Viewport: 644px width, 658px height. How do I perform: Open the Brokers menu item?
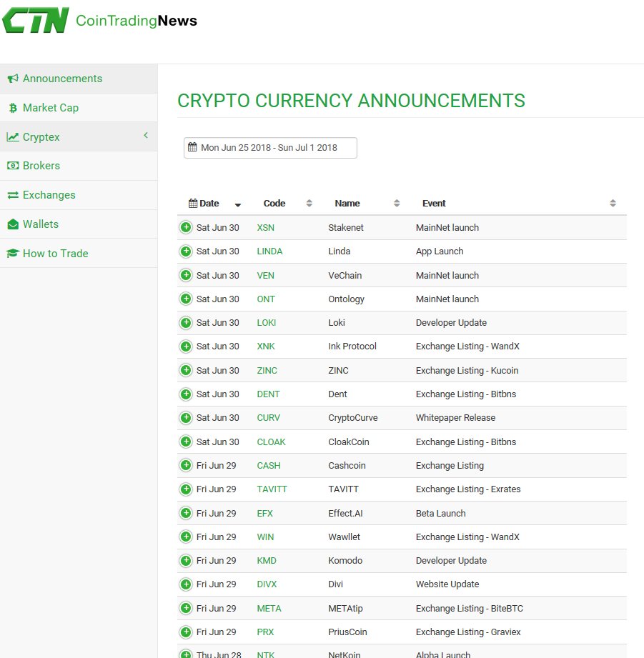pyautogui.click(x=79, y=166)
